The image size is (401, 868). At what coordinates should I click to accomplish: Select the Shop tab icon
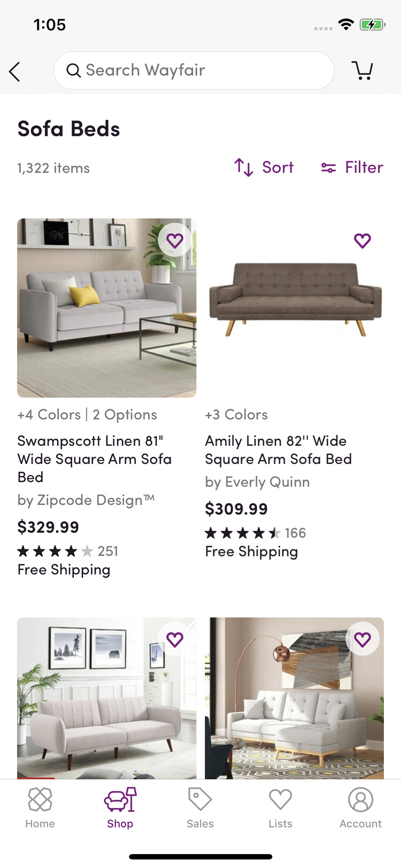pyautogui.click(x=120, y=800)
